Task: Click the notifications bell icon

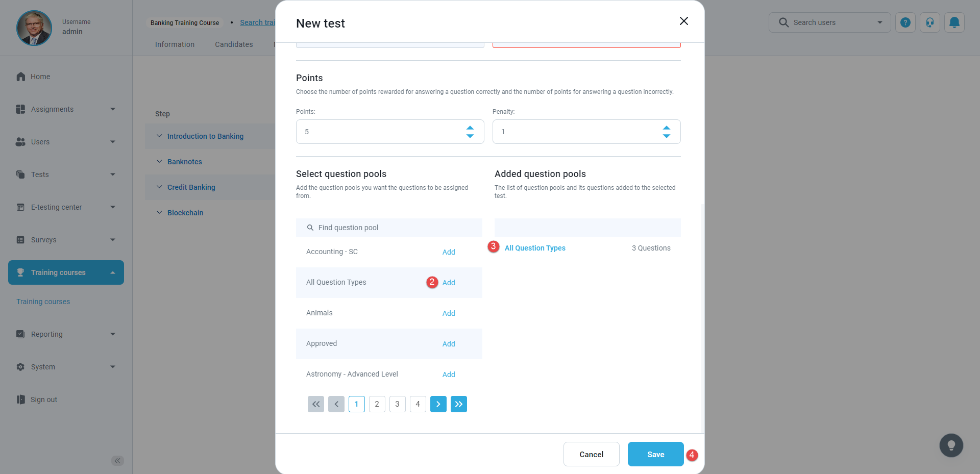Action: (x=954, y=22)
